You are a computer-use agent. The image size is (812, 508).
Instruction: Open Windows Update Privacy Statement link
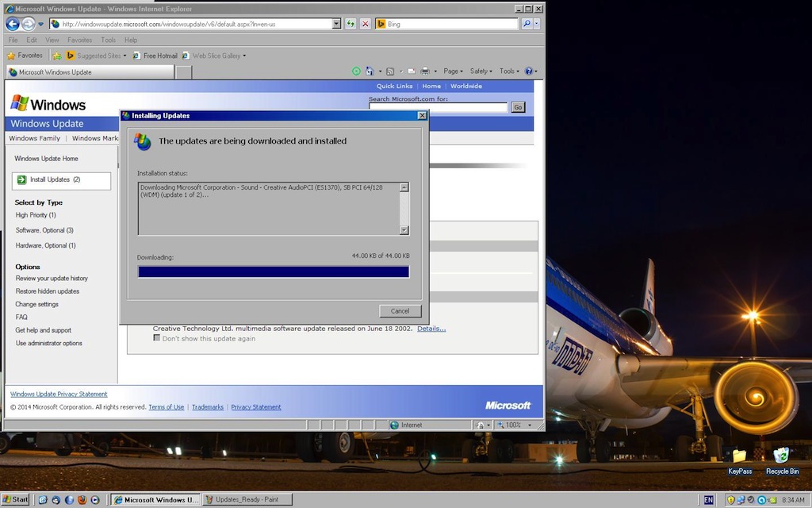pyautogui.click(x=59, y=394)
